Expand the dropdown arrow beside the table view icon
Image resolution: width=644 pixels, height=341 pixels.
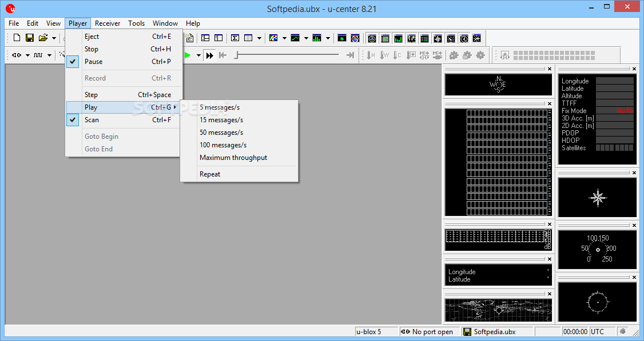tap(259, 38)
